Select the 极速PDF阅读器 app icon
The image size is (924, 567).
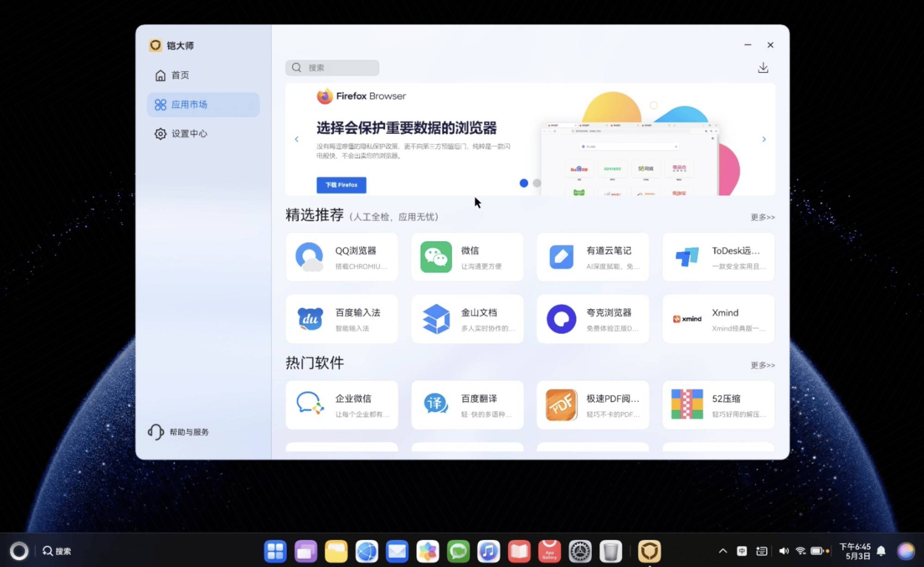[561, 405]
